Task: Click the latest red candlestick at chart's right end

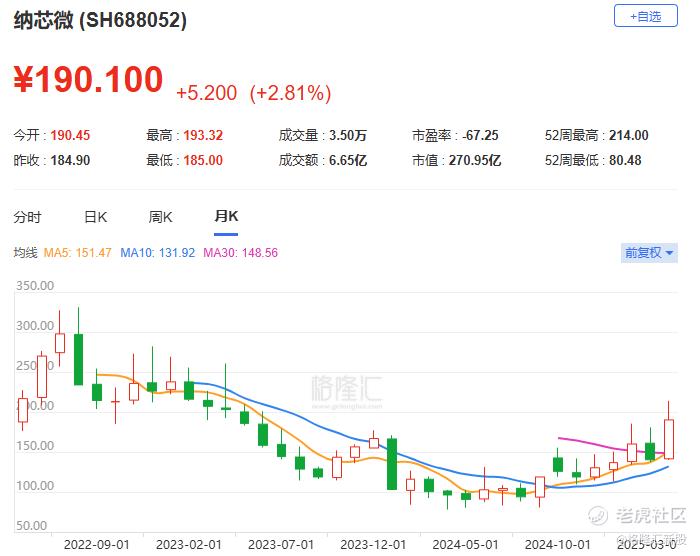Action: (669, 439)
